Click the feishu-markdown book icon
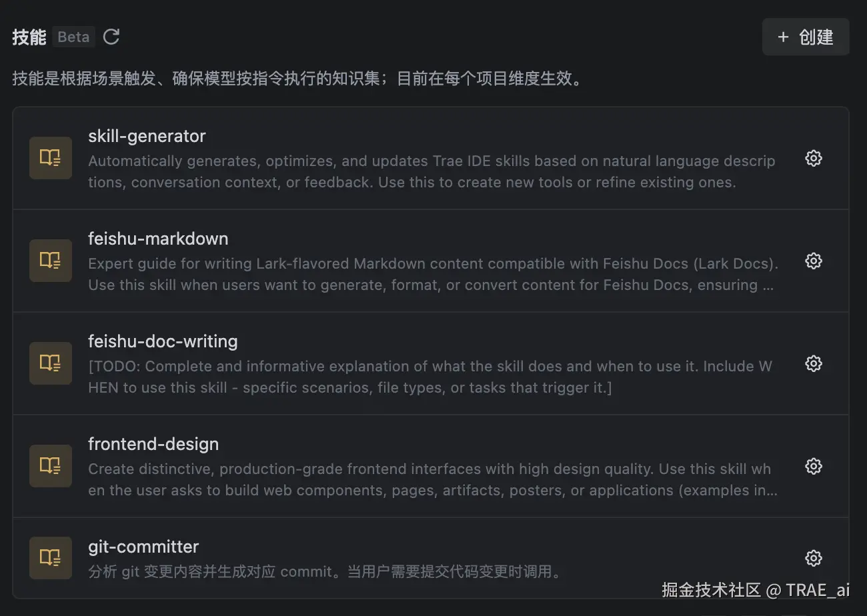The image size is (867, 616). coord(51,261)
